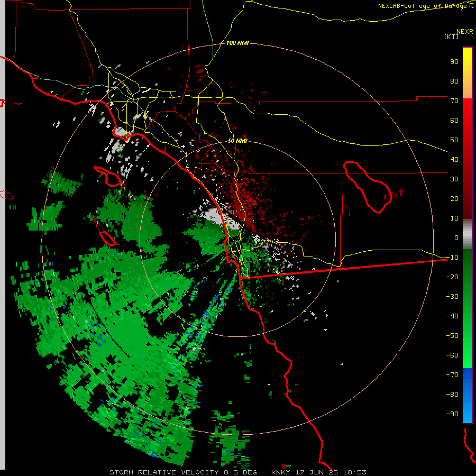
Task: Click the 100 NMI range ring label
Action: point(237,43)
